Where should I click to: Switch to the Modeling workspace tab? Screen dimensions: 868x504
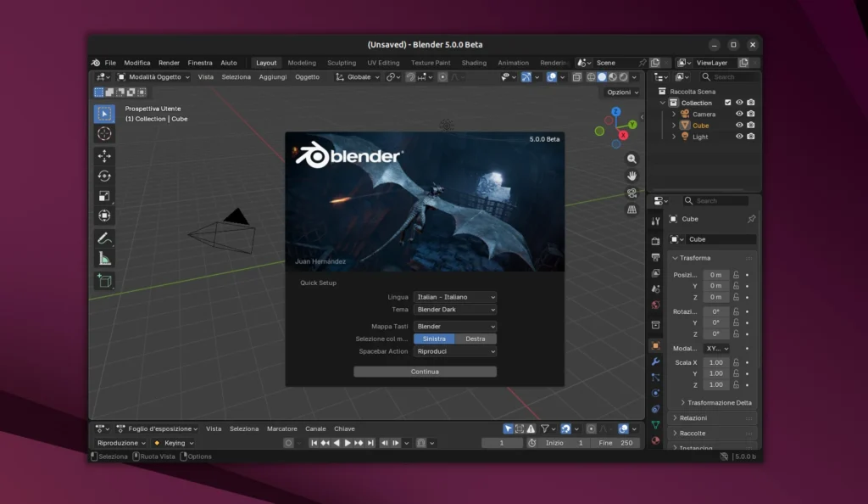(x=301, y=62)
